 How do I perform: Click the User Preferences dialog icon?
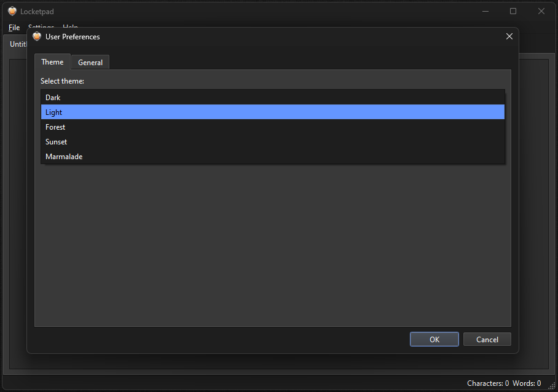(x=37, y=36)
